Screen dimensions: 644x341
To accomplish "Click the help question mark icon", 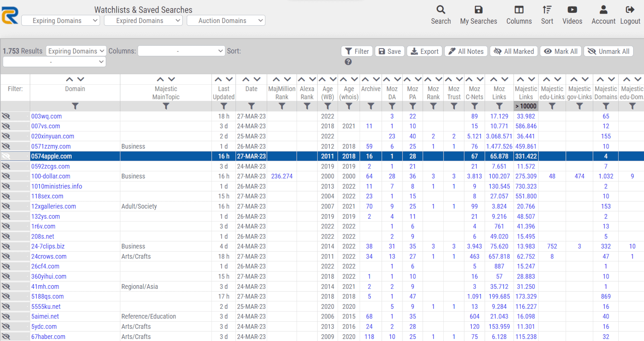I will tap(348, 62).
